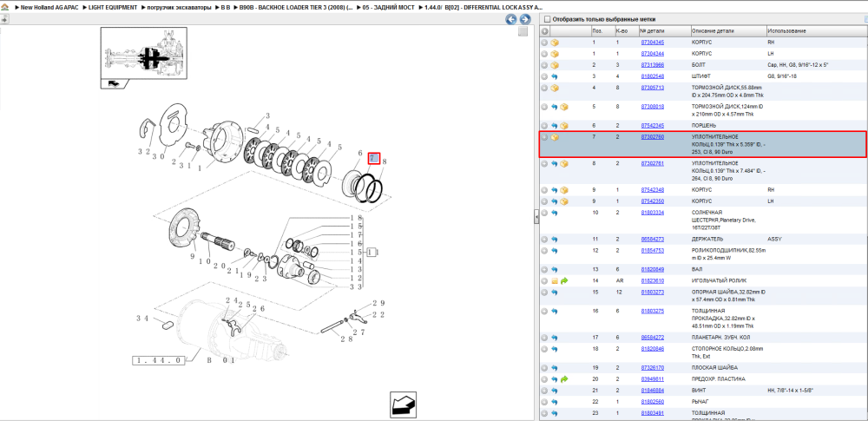Toggle the circle marker for part 87305713
This screenshot has width=868, height=421.
click(545, 88)
